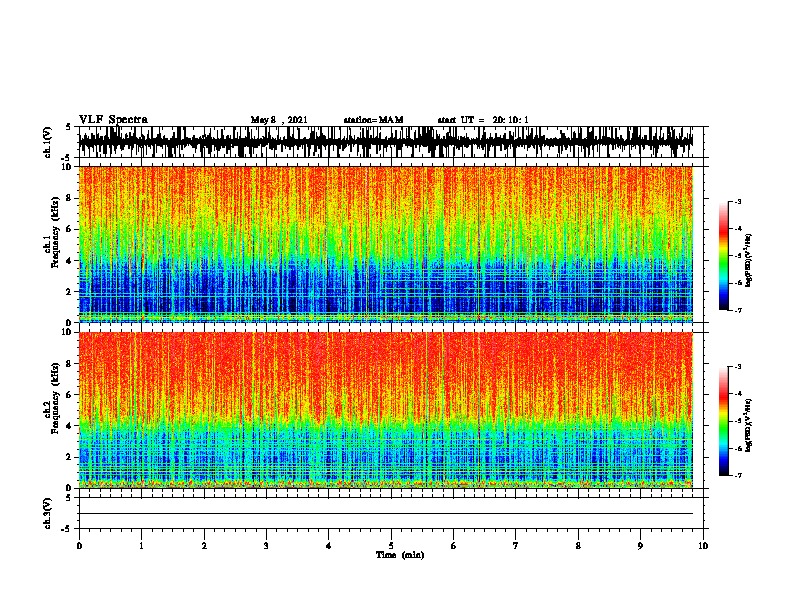
Task: Click the 9 tick on the Time axis
Action: [x=640, y=546]
